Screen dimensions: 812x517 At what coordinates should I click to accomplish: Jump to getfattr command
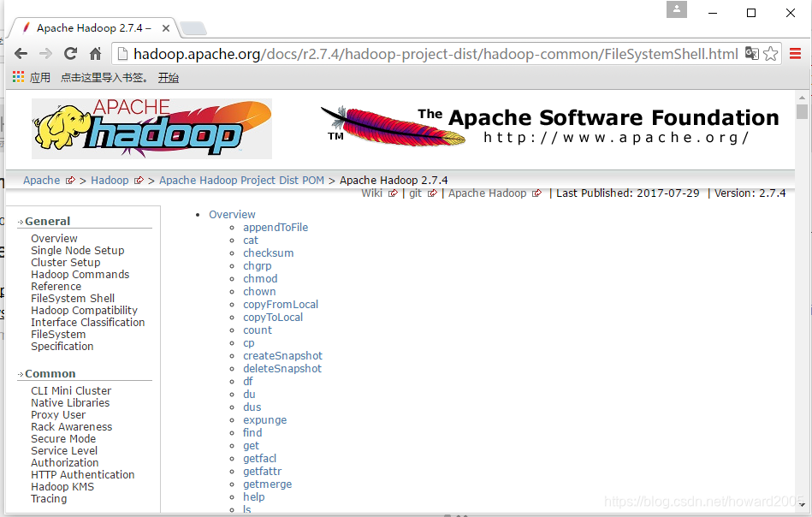coord(263,472)
